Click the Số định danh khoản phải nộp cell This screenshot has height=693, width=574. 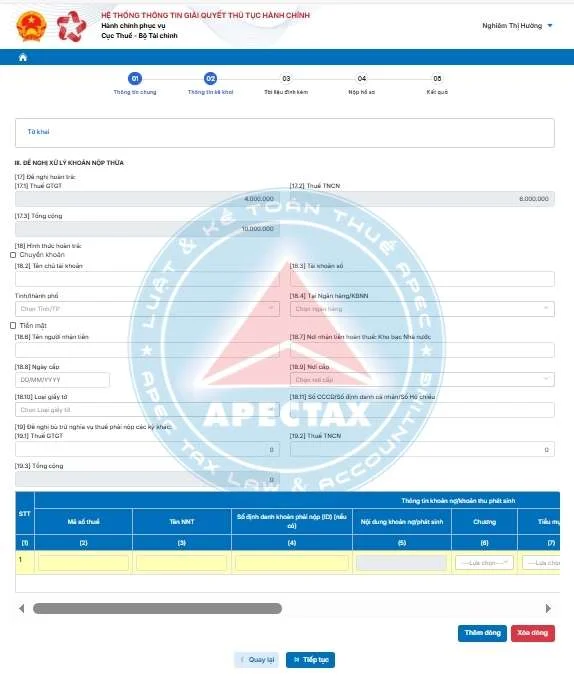coord(292,563)
